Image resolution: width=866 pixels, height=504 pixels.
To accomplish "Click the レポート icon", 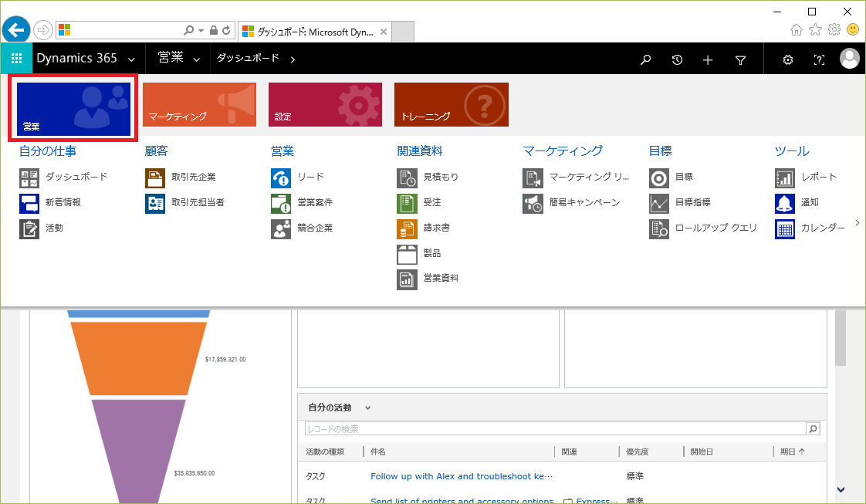I will (x=785, y=178).
